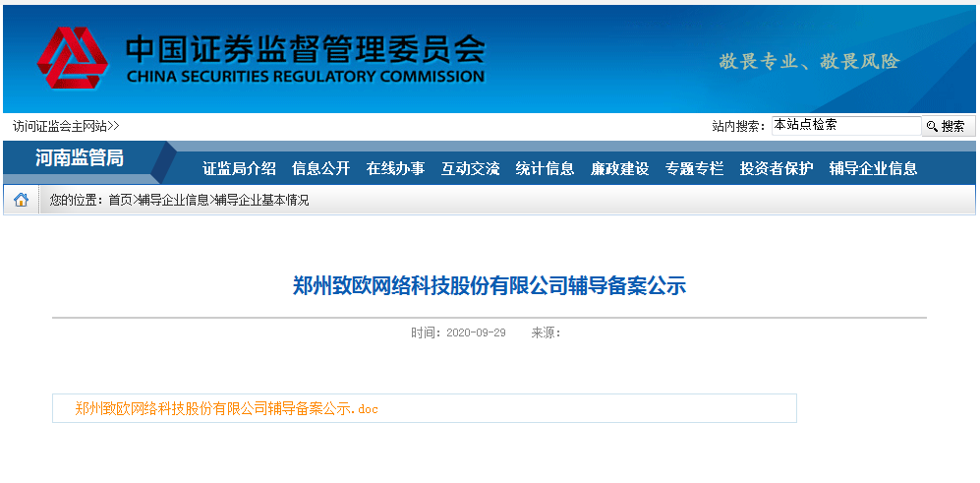Click the 搜索 search button
980x483 pixels.
[949, 126]
